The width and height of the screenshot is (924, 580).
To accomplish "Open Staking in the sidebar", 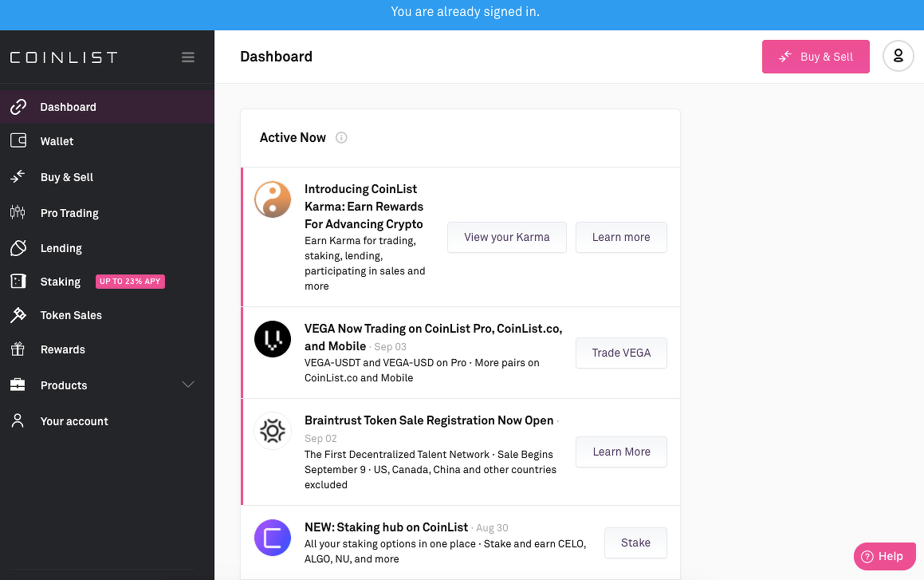I will [107, 281].
